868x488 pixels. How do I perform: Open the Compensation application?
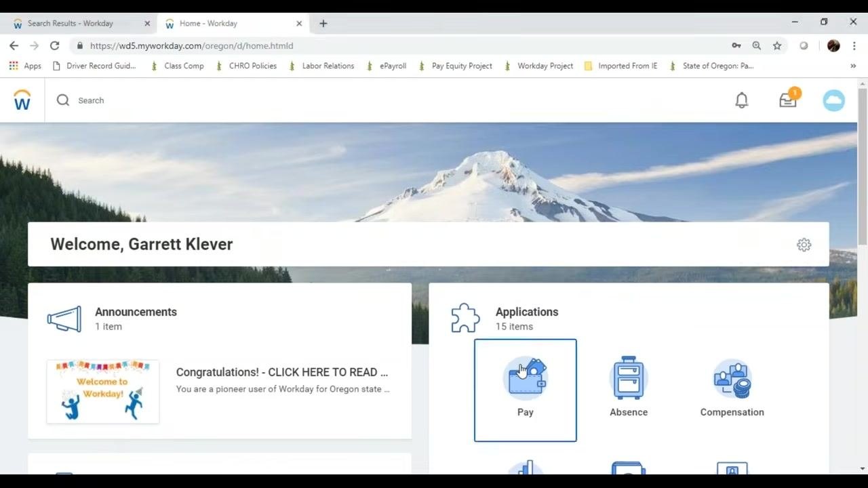(x=732, y=388)
